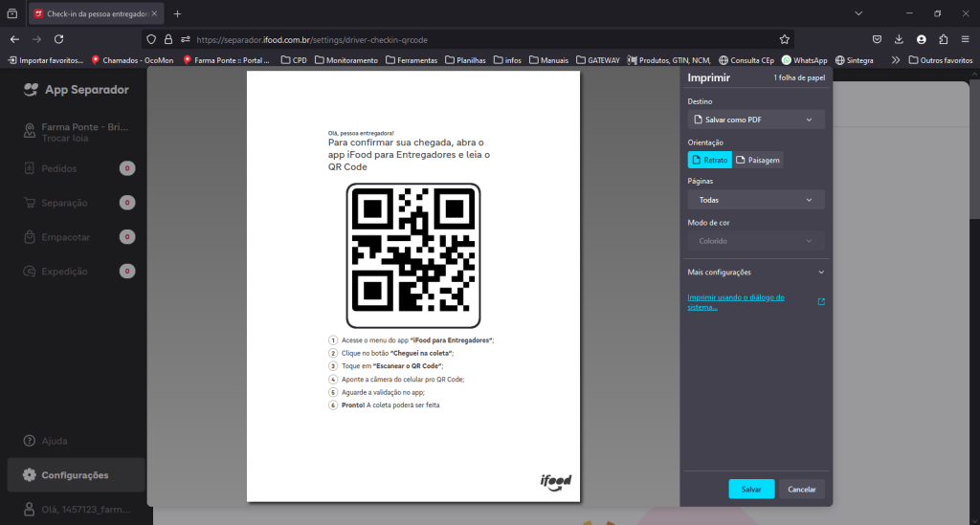Open the WhatsApp bookmark
The width and height of the screenshot is (980, 525).
(x=804, y=60)
